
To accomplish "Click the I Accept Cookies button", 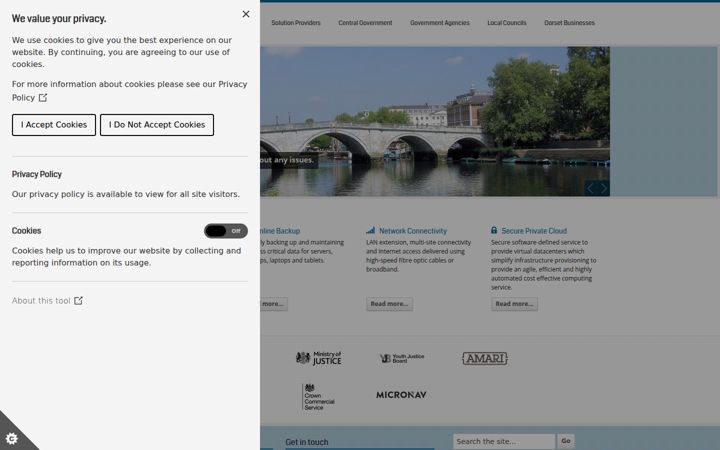I will click(54, 125).
